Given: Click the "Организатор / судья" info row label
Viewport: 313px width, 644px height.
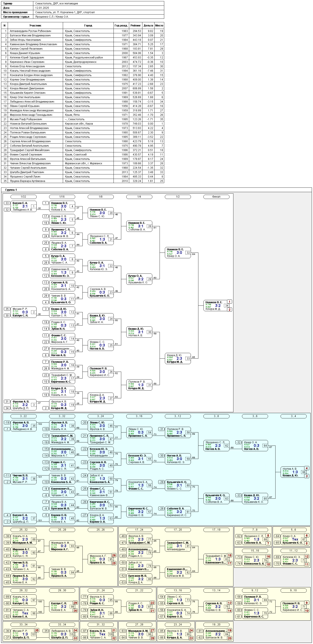Looking at the screenshot, I should (x=16, y=17).
